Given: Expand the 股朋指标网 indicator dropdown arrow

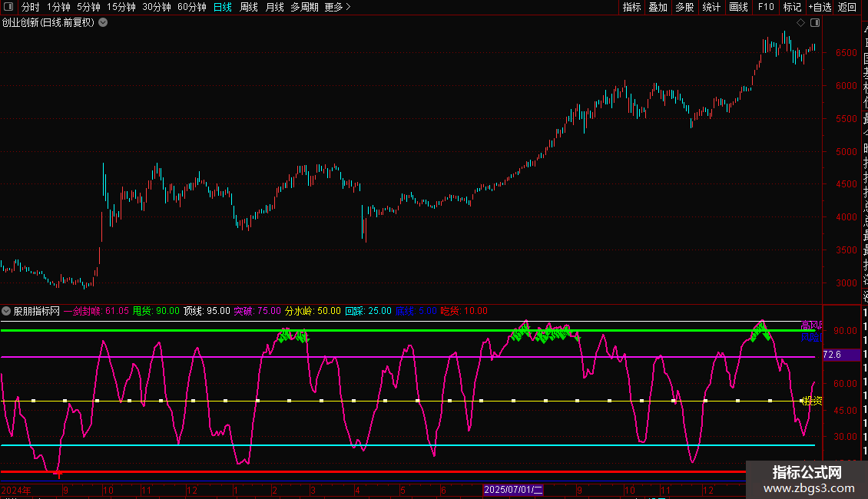Looking at the screenshot, I should [6, 311].
